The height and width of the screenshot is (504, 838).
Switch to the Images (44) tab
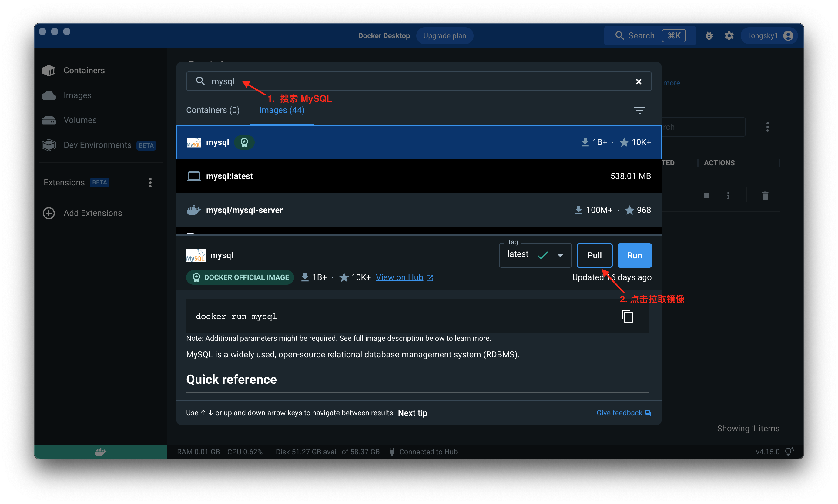pos(281,110)
